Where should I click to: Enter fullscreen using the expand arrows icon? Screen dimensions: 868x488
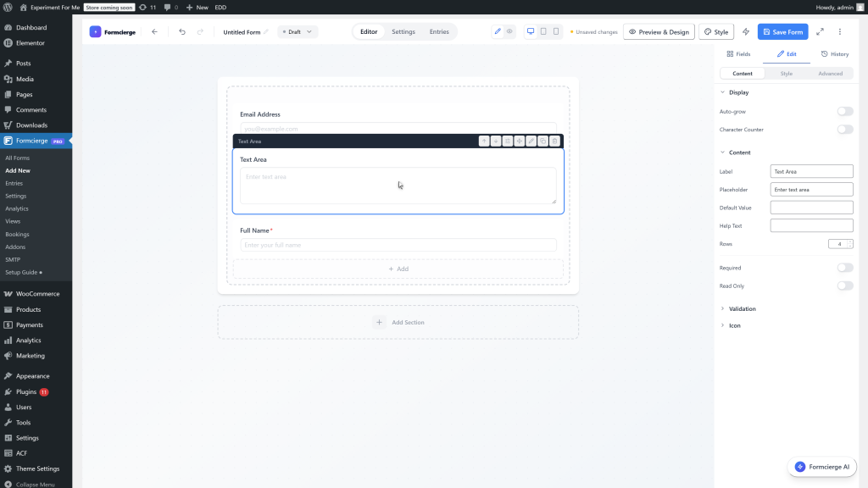pos(820,30)
